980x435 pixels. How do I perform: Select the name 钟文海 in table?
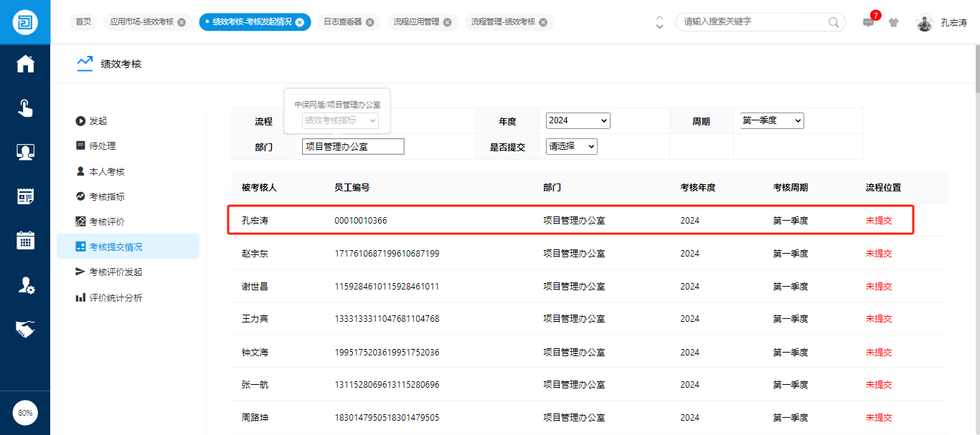255,353
